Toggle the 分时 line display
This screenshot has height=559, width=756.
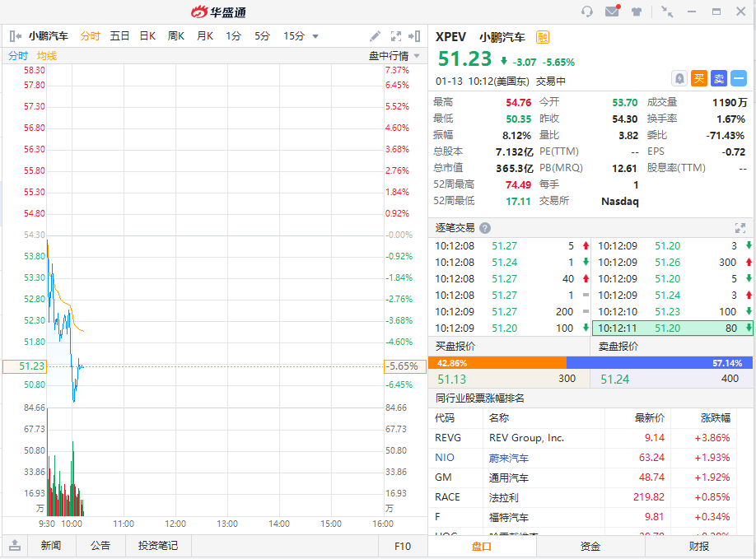pyautogui.click(x=18, y=56)
